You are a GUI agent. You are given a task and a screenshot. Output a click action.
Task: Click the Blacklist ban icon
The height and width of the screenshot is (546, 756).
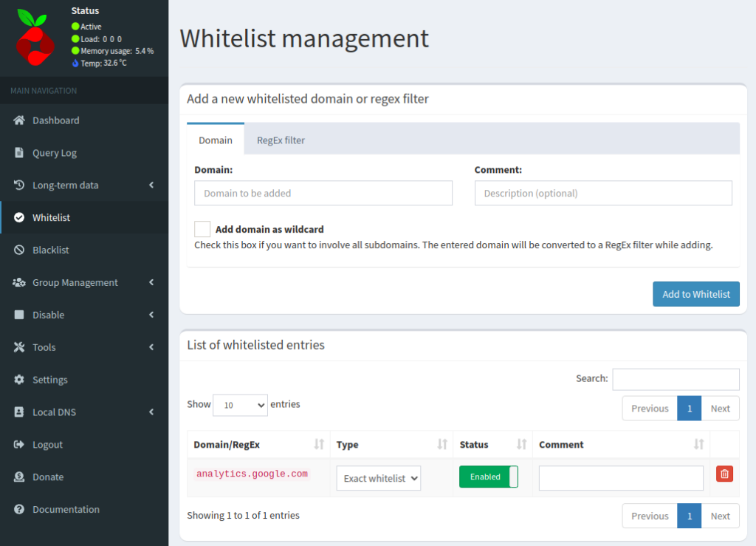coord(19,250)
